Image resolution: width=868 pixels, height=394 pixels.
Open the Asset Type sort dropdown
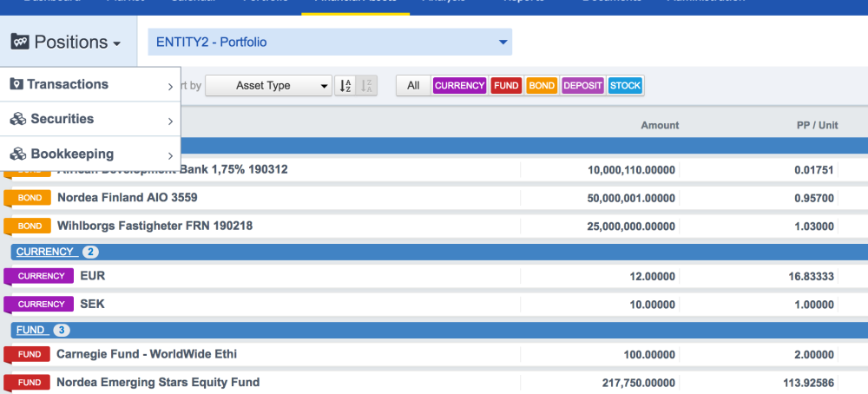pos(268,86)
